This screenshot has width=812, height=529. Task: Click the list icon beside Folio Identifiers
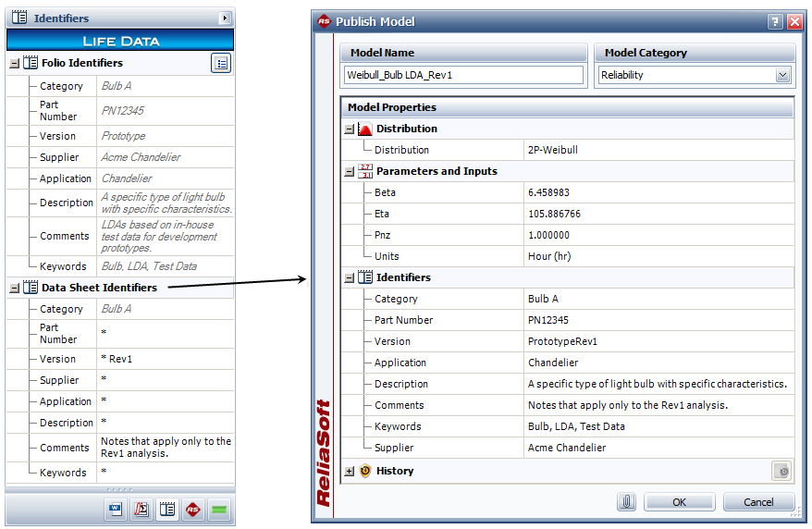coord(220,63)
